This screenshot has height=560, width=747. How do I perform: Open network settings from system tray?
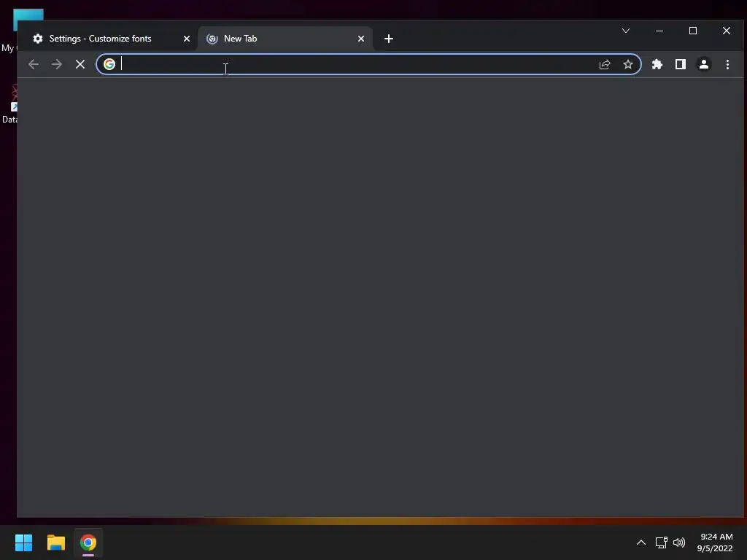point(661,542)
